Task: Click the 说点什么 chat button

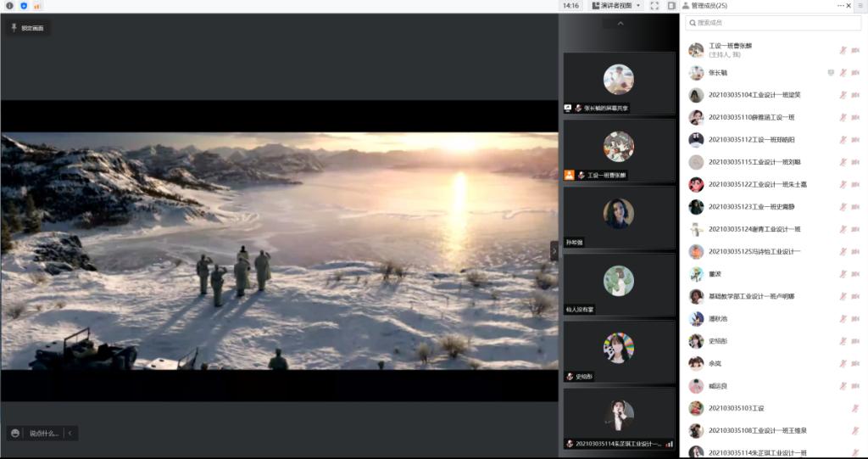Action: click(x=43, y=434)
